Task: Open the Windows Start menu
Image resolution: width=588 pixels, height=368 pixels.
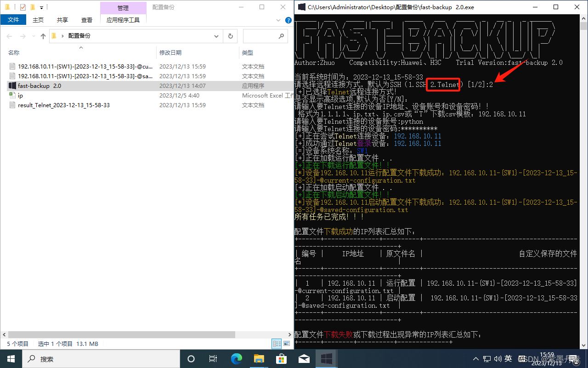Action: [11, 359]
